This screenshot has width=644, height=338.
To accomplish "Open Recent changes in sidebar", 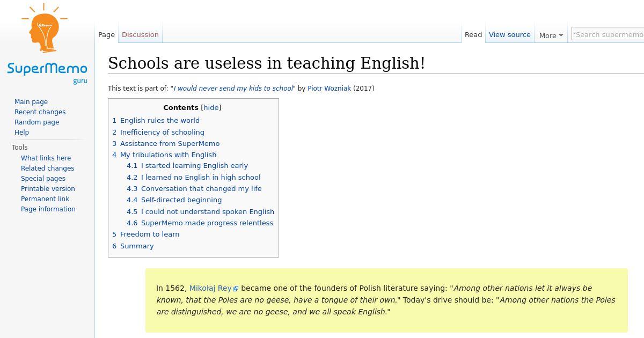I will [x=40, y=112].
